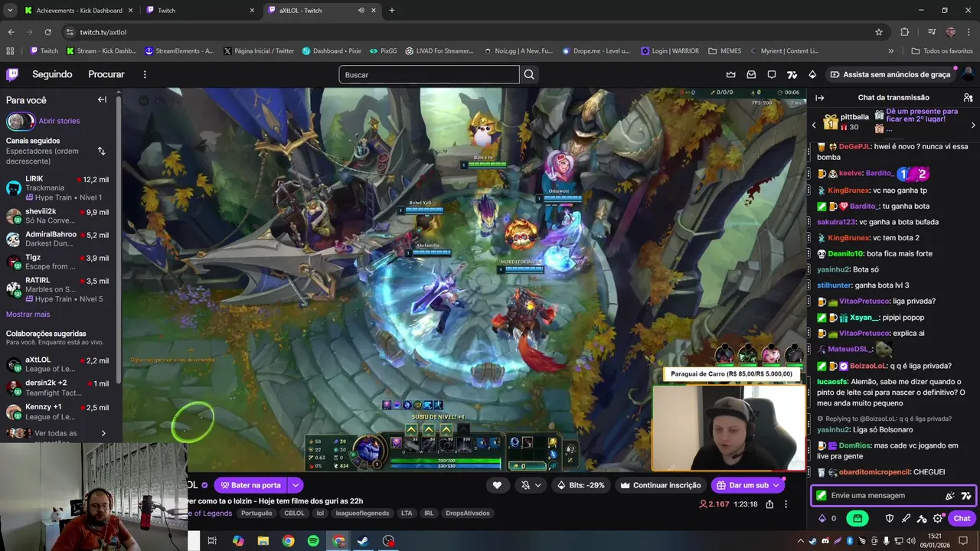The height and width of the screenshot is (551, 980).
Task: Expand the Bater na porta dropdown arrow
Action: 296,485
